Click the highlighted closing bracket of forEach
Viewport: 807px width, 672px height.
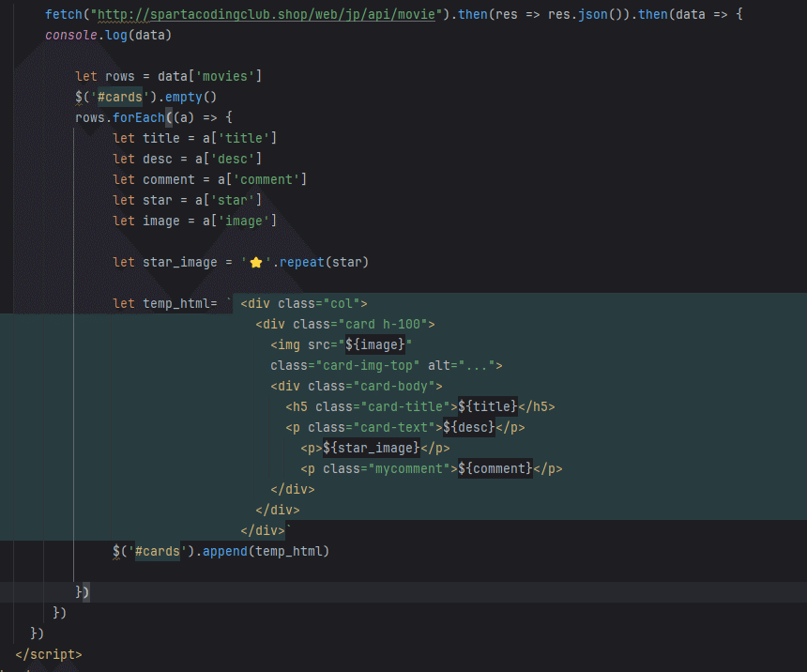(85, 592)
